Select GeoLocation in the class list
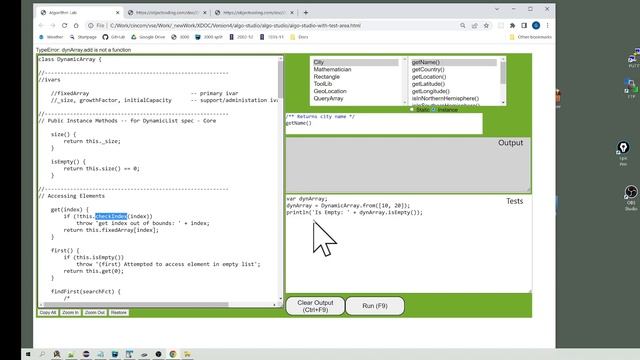The height and width of the screenshot is (360, 640). (355, 91)
